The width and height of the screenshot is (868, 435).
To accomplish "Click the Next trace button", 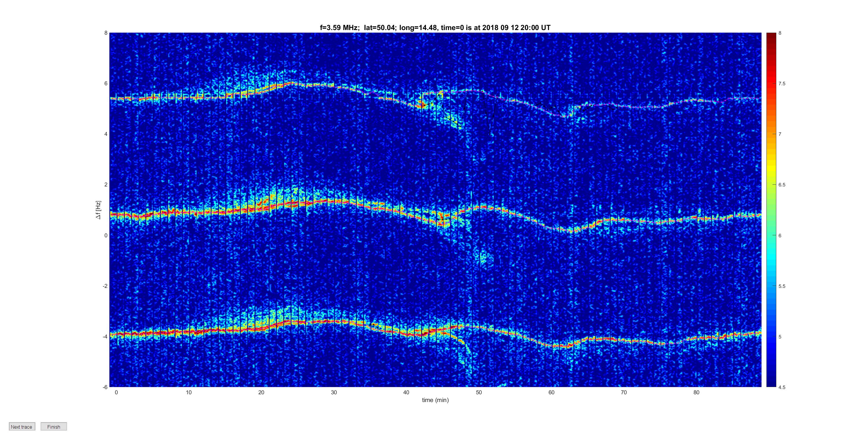I will pyautogui.click(x=22, y=427).
